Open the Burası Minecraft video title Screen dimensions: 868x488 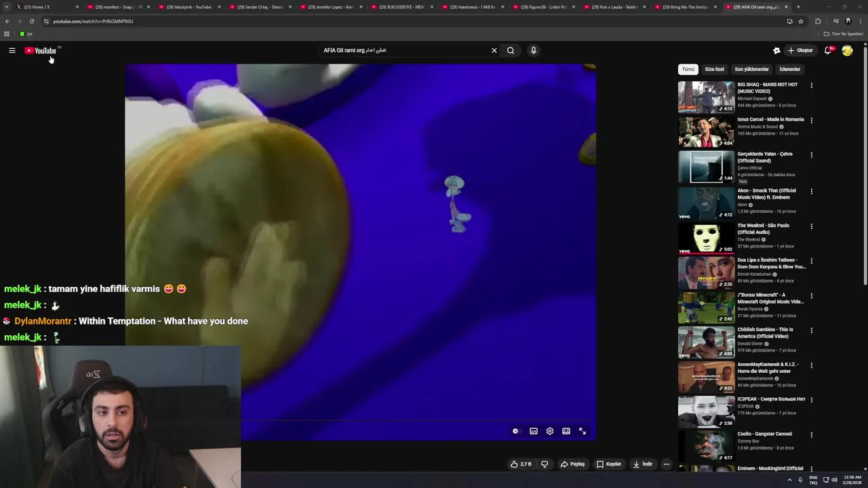770,298
